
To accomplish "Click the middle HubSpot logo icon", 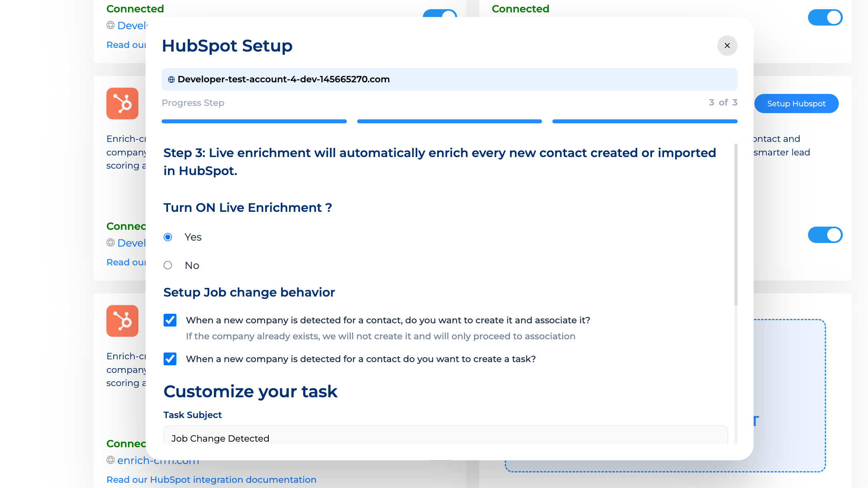I will tap(122, 104).
